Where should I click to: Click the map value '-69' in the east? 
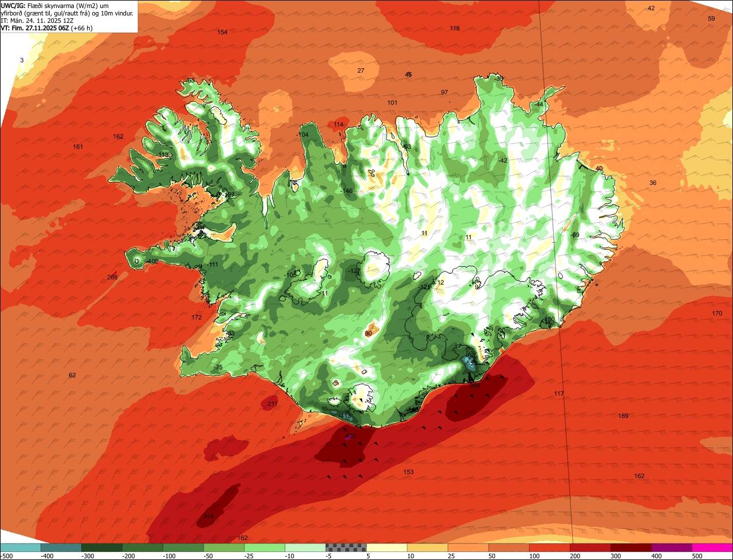[x=575, y=235]
